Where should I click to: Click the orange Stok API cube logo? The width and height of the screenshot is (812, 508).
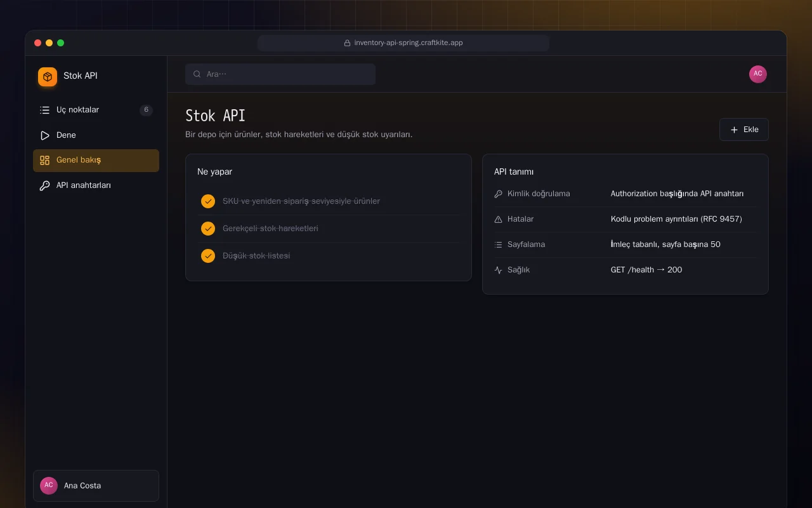48,77
